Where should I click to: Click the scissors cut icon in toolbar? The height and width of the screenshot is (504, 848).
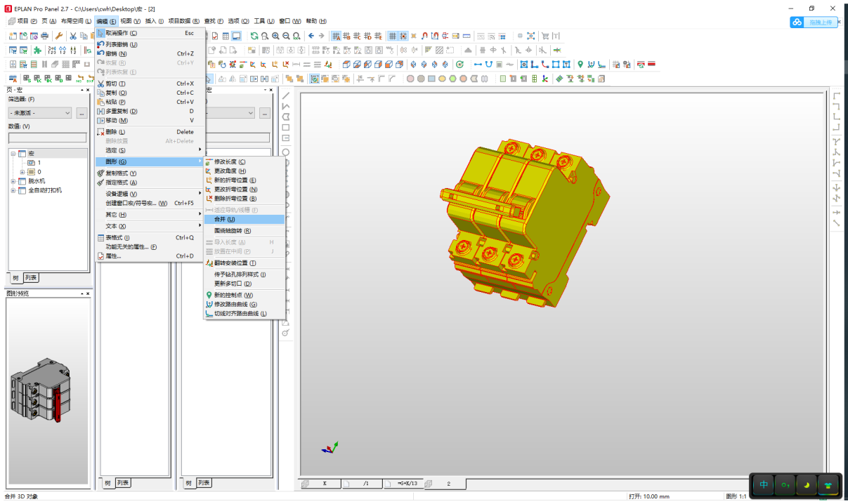point(72,36)
